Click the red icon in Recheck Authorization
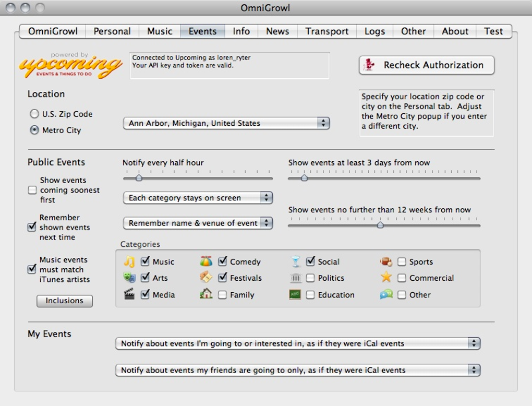Screen dimensions: 532x406 [x=369, y=65]
